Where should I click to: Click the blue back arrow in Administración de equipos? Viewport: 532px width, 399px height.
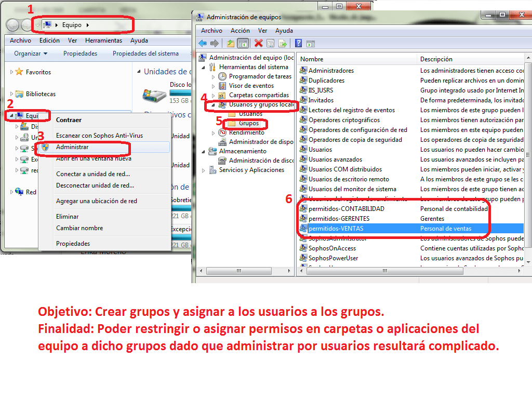point(202,43)
